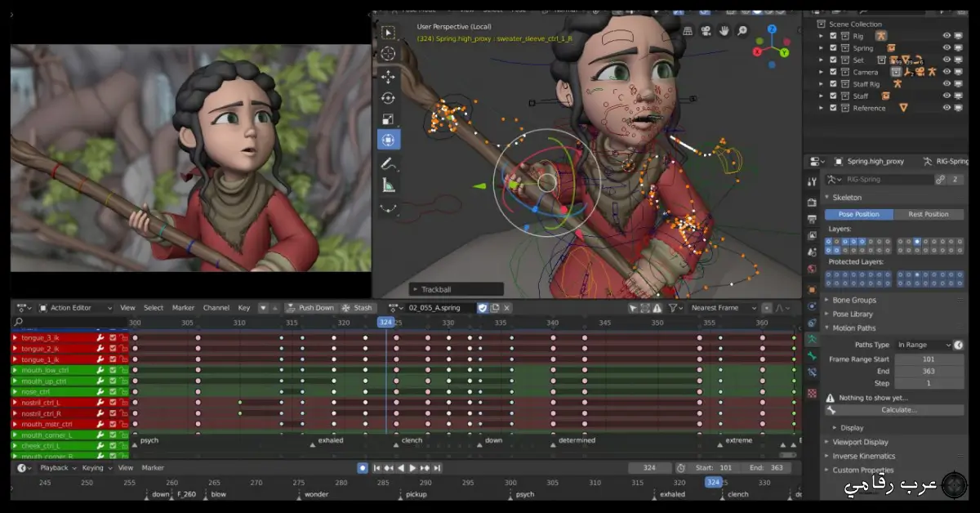The image size is (980, 513).
Task: Open the dope sheet filter funnel icon
Action: click(673, 307)
